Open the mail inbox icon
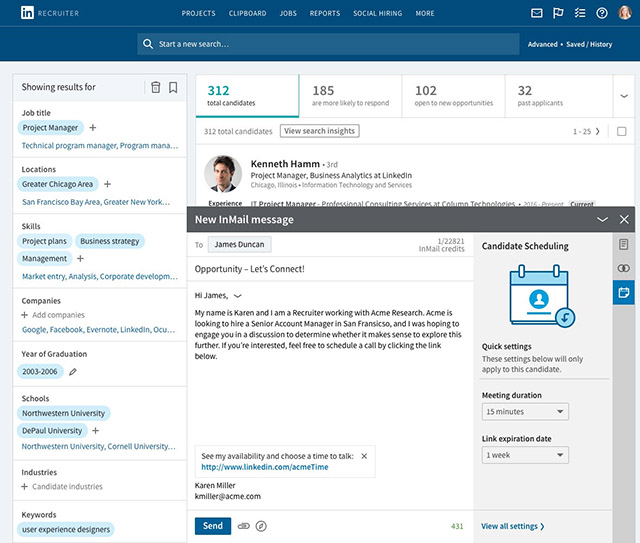 point(536,13)
